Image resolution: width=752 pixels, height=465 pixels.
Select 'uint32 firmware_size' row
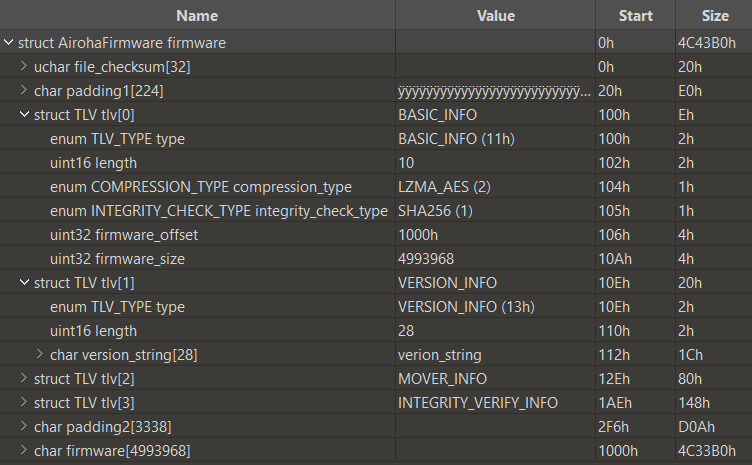pos(118,258)
